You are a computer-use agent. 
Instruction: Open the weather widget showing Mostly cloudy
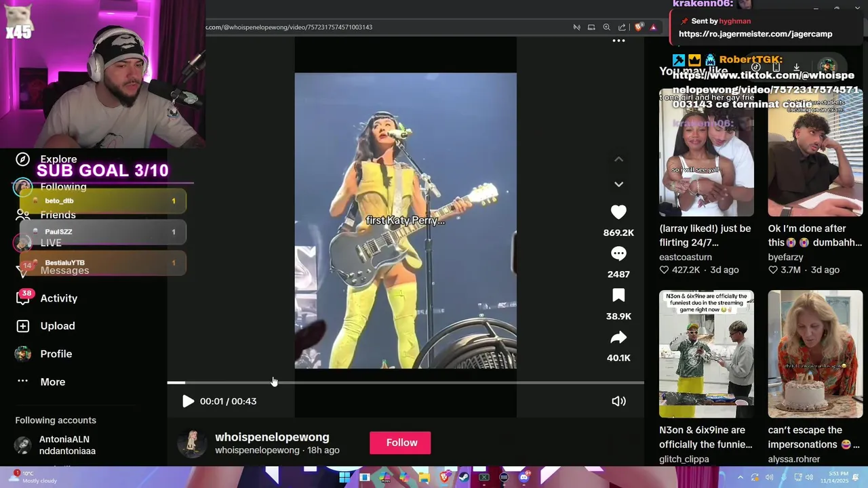(33, 477)
